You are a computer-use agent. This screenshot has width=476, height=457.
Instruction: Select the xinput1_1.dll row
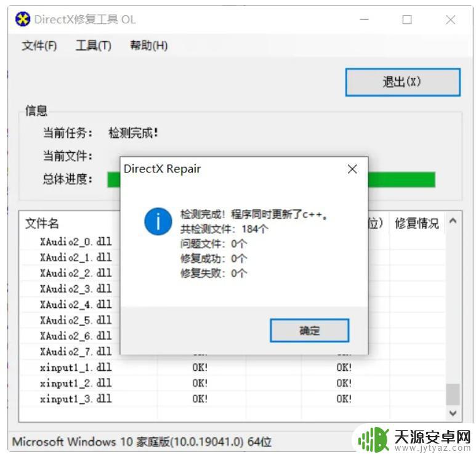click(233, 368)
